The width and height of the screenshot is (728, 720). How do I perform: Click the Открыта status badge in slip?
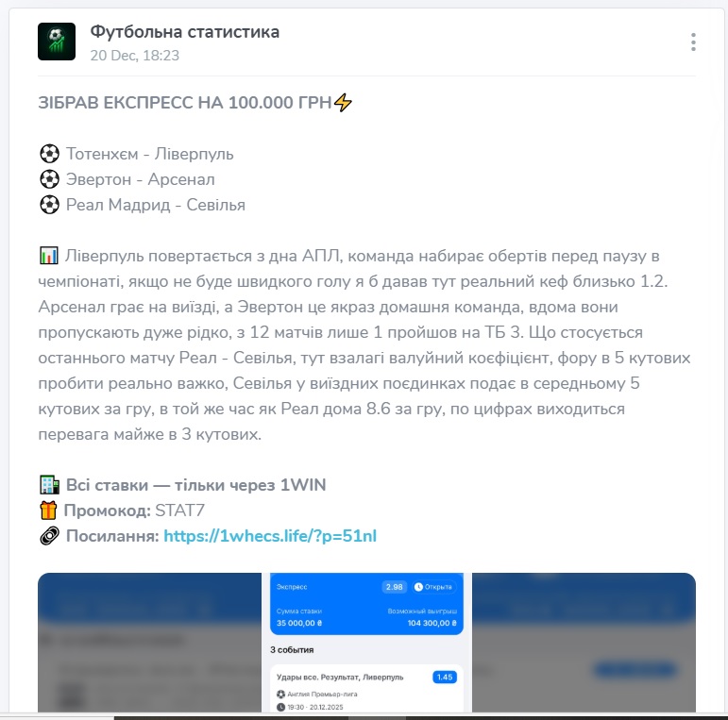click(x=433, y=587)
